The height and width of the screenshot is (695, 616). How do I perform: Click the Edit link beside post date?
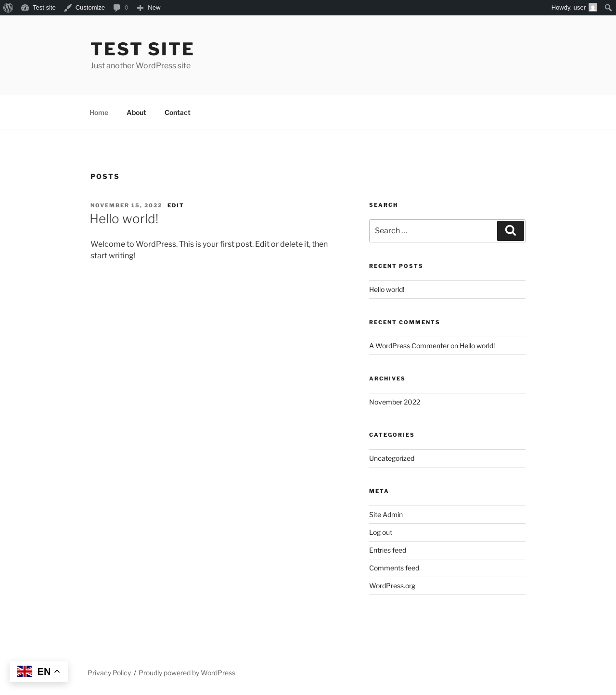pos(176,205)
